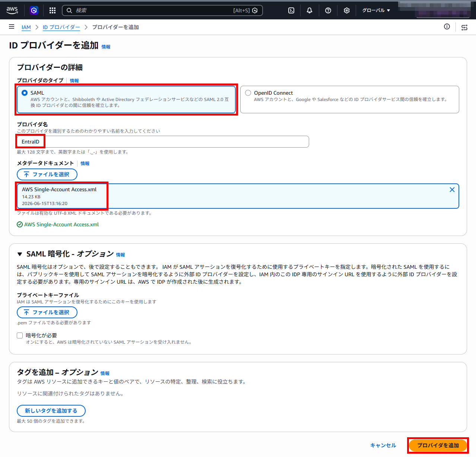Go to the ID プロバイダー breadcrumb link
Viewport: 476px width, 457px height.
coord(61,27)
